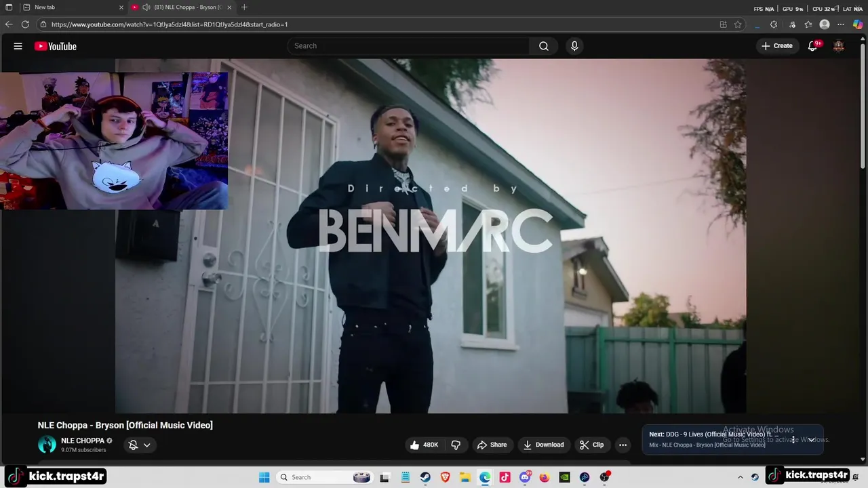Launch Steam from the taskbar
This screenshot has height=488, width=868.
click(425, 477)
